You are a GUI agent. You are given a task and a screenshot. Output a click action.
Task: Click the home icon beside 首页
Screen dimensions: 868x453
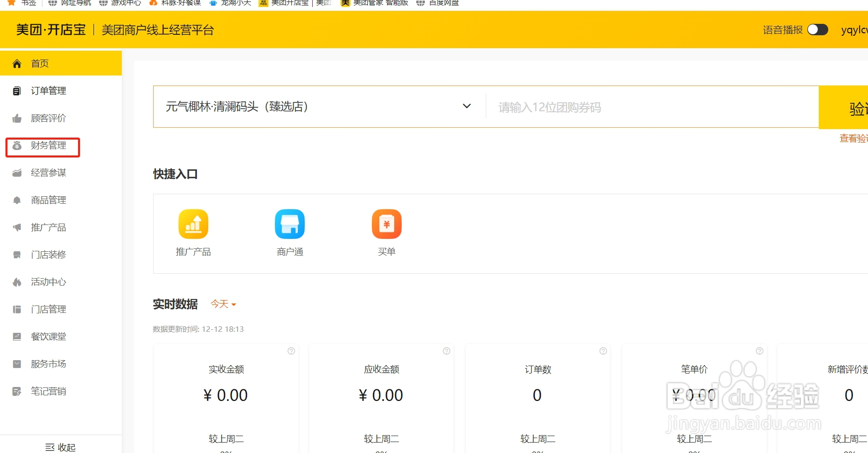[17, 64]
